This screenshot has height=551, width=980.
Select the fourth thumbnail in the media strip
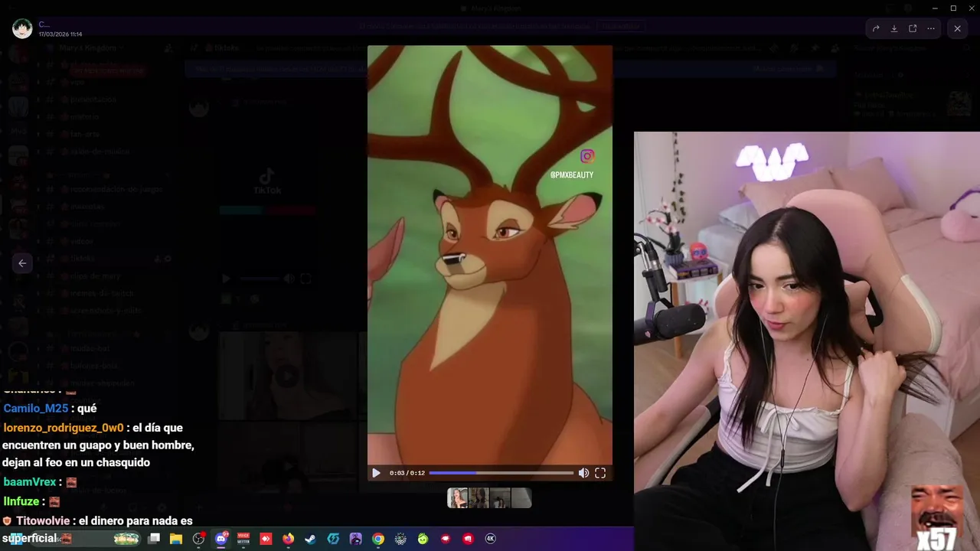click(x=521, y=498)
